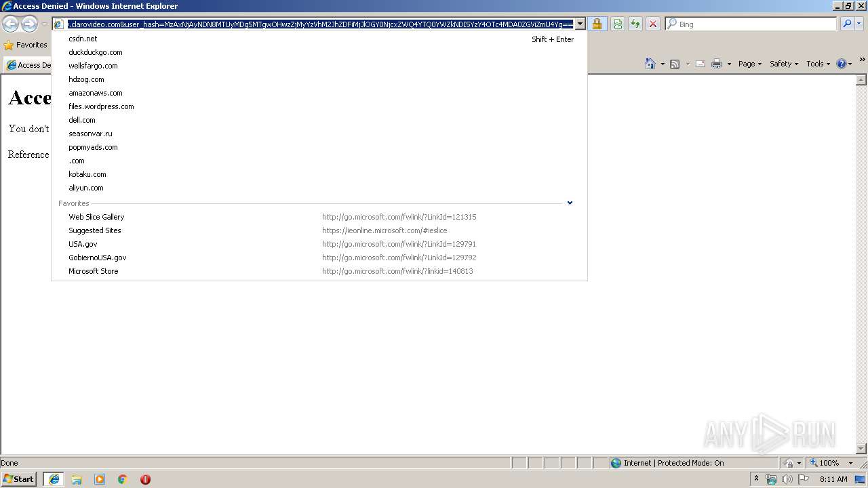Click the Favorites button
Image resolution: width=868 pixels, height=488 pixels.
click(26, 45)
